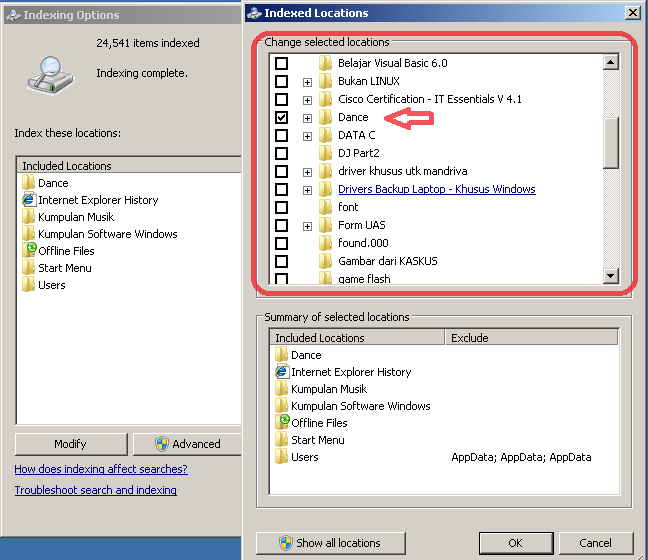
Task: Expand the Bukan LINUX tree node
Action: (307, 82)
